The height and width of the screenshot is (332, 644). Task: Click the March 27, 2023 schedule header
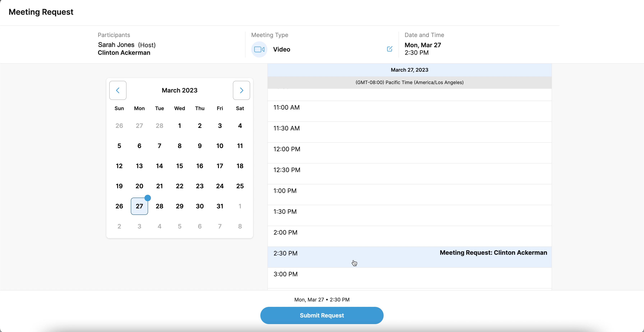tap(409, 70)
